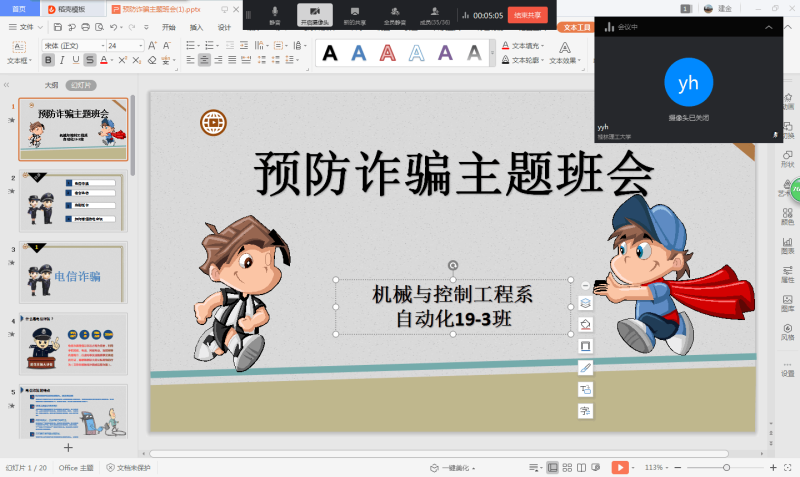Expand the text effects dropdown

(580, 60)
